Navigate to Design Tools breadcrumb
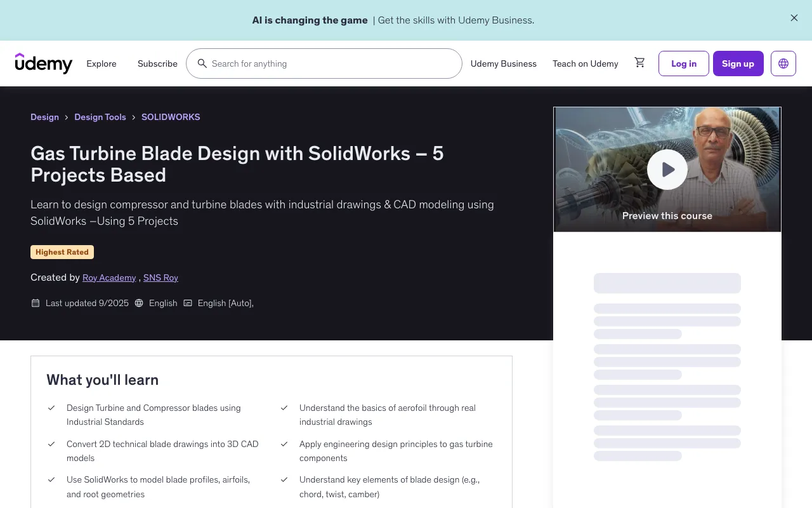The height and width of the screenshot is (508, 812). coord(100,117)
